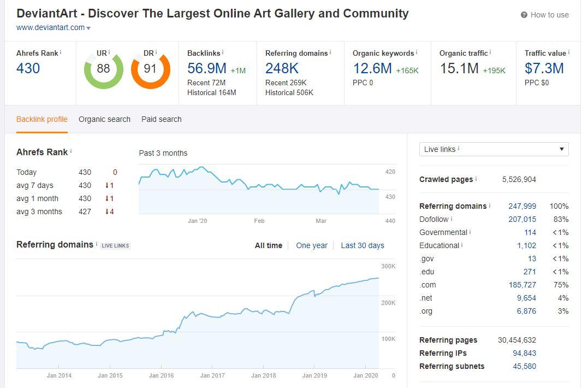Switch chart range to Last 30 days
This screenshot has height=388, width=588.
363,245
